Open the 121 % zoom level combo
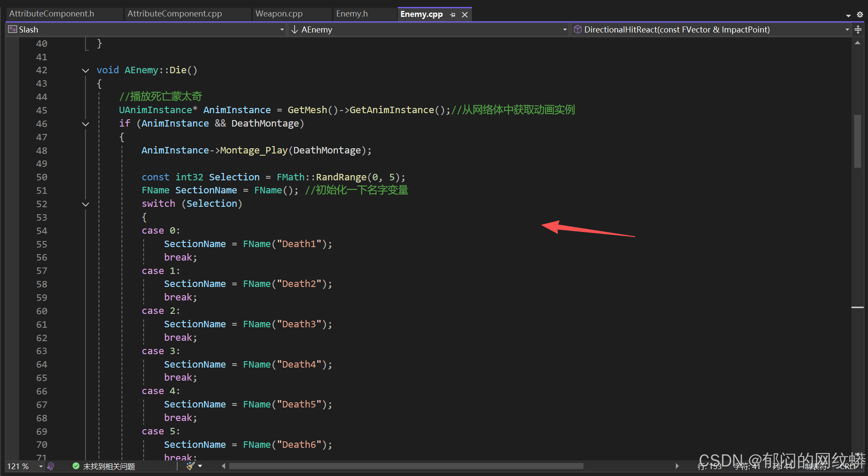Viewport: 868px width, 476px height. click(x=41, y=466)
